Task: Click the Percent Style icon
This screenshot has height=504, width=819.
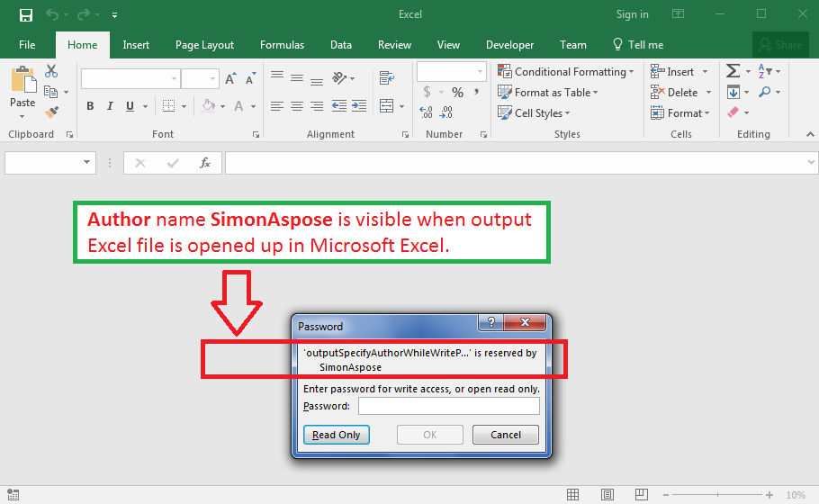Action: click(x=457, y=92)
